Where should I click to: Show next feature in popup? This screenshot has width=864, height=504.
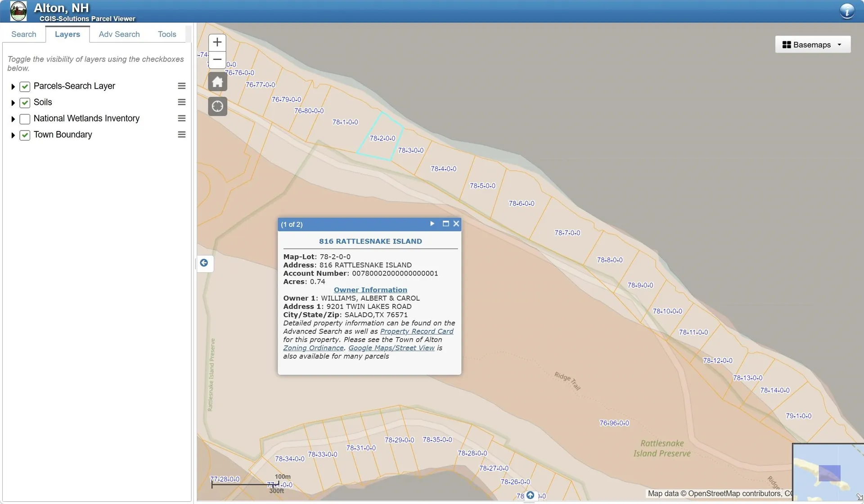tap(432, 224)
